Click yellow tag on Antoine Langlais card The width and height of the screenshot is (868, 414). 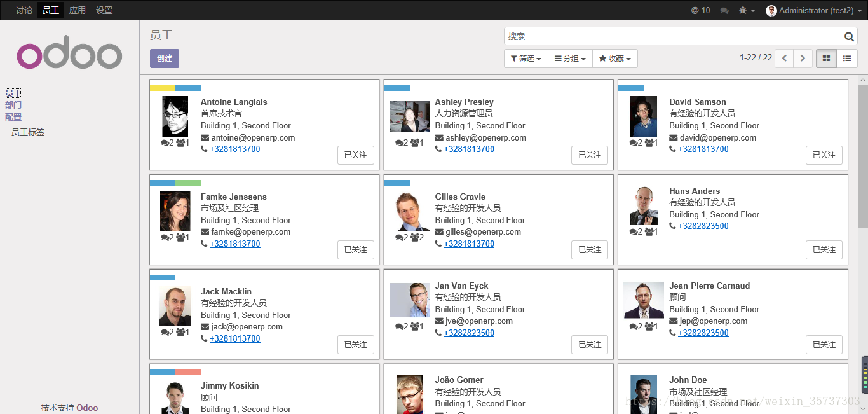(x=163, y=88)
